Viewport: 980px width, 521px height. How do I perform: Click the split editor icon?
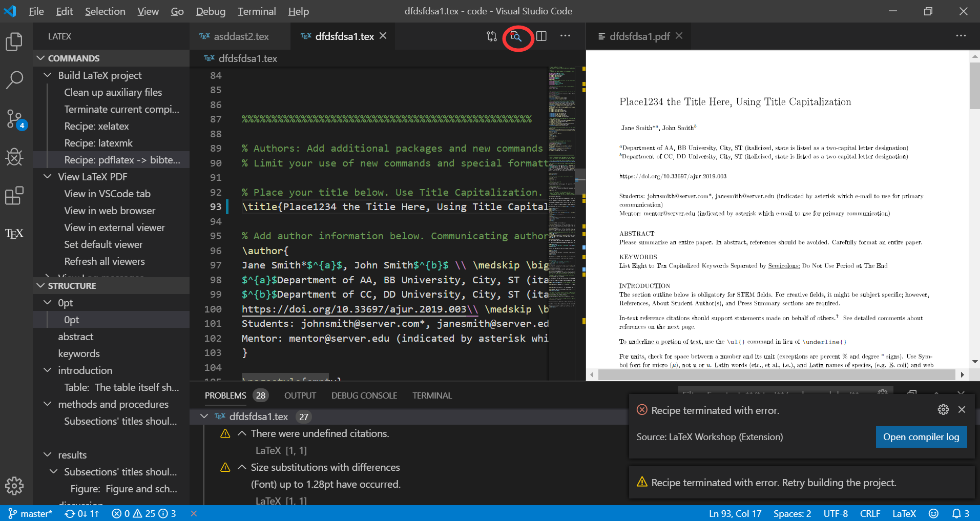[541, 36]
